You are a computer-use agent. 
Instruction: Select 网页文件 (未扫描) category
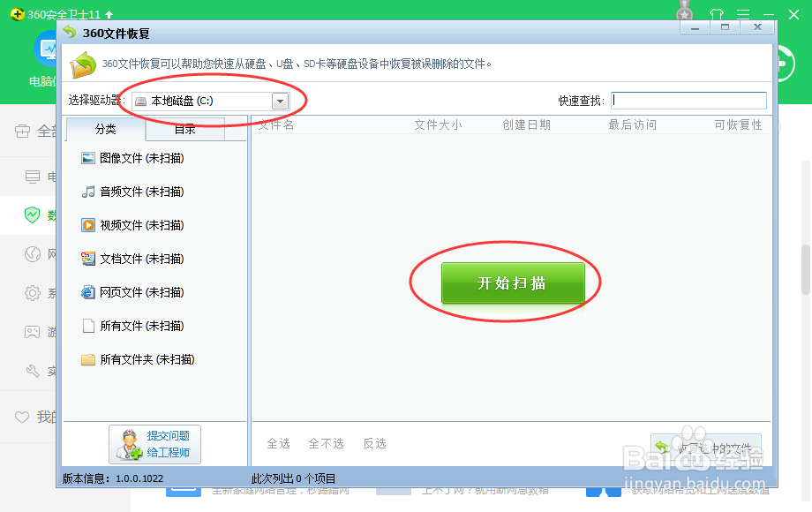pyautogui.click(x=132, y=292)
